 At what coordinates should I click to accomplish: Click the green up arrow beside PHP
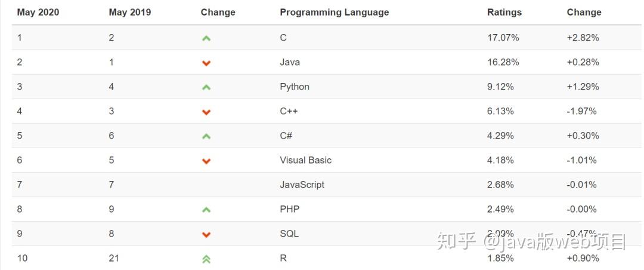(206, 210)
